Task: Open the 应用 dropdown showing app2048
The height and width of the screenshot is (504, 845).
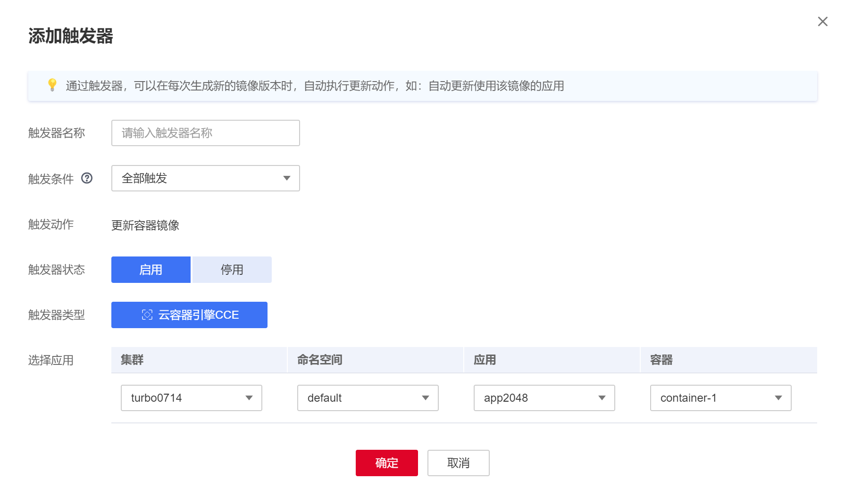Action: click(x=544, y=398)
